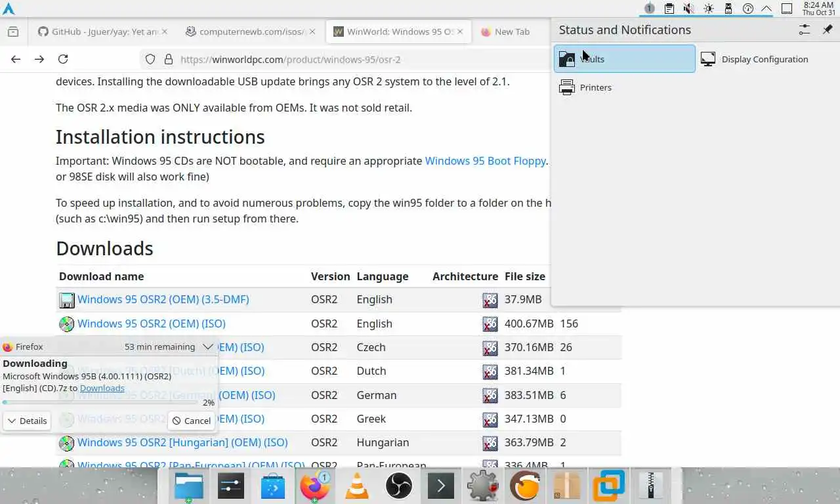Launch VLC media player from dock
Screen dimensions: 840x504
[357, 486]
